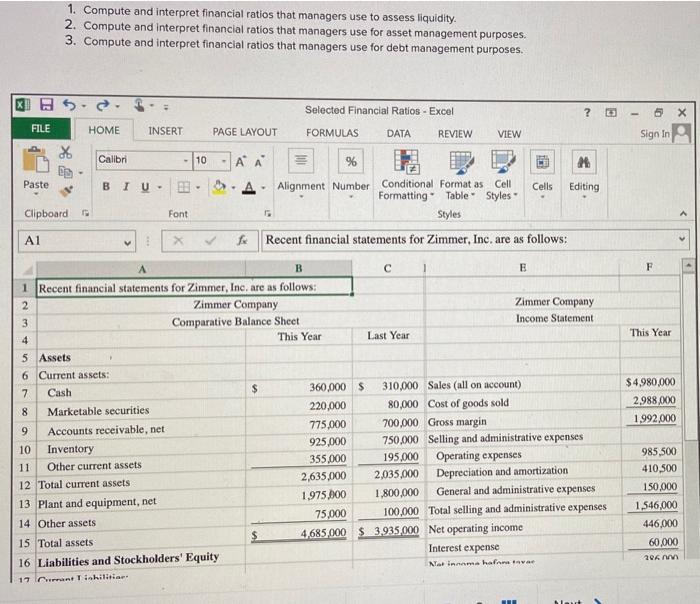700x604 pixels.
Task: Increase font size with large A icon
Action: [240, 162]
